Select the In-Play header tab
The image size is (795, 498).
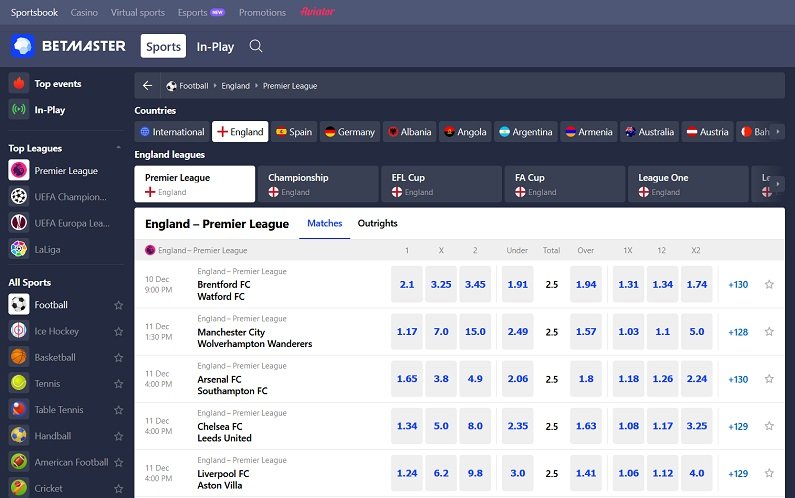point(215,46)
